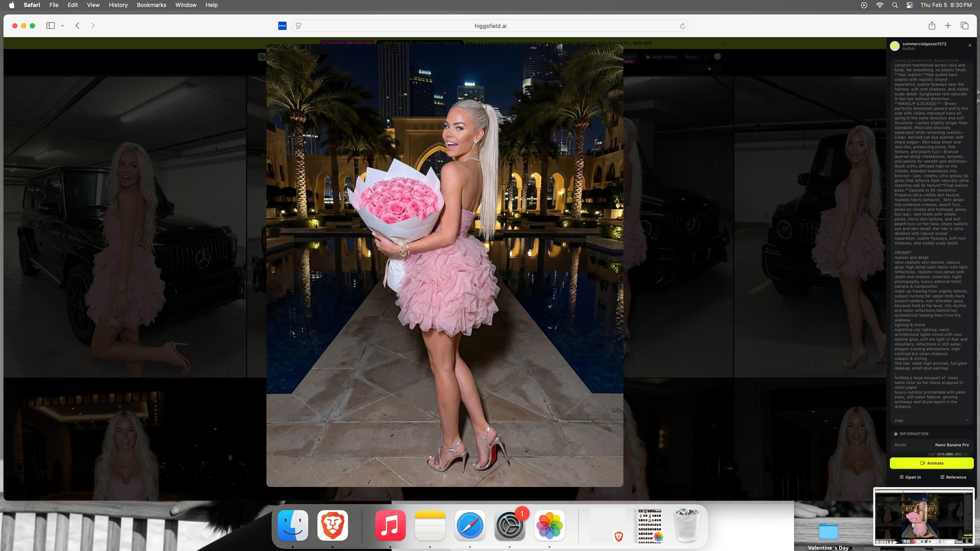Open a new Safari tab
This screenshot has width=980, height=551.
point(948,26)
